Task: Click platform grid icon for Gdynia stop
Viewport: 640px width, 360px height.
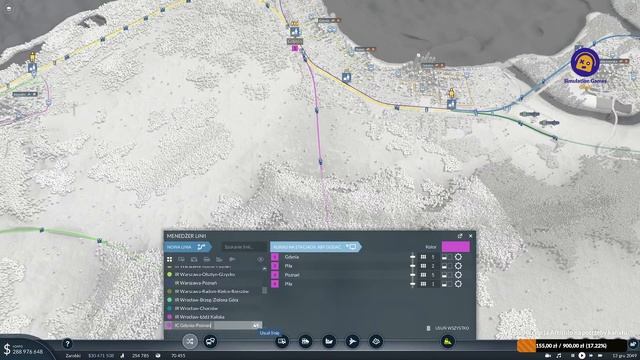Action: click(x=423, y=257)
